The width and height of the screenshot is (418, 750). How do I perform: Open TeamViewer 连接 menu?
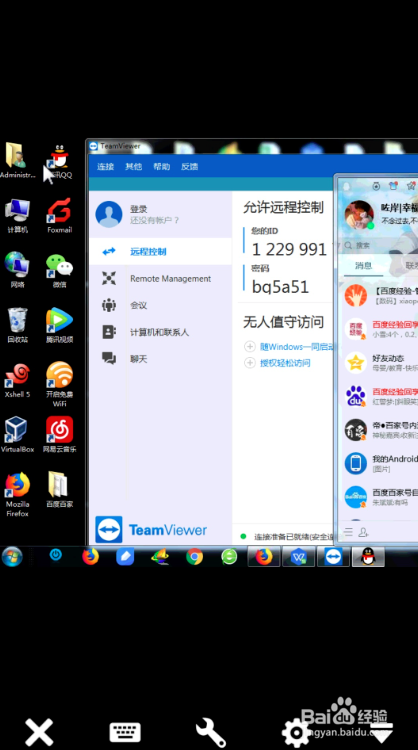click(x=106, y=166)
